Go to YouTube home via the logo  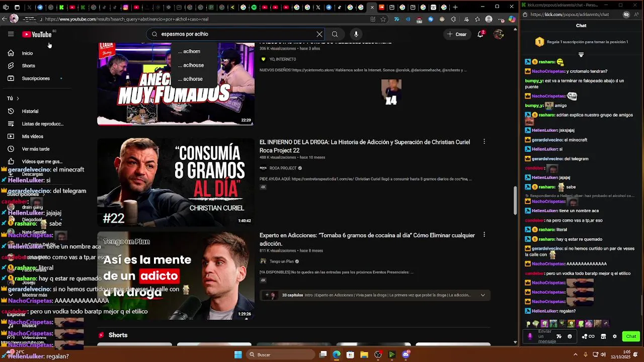(x=37, y=34)
